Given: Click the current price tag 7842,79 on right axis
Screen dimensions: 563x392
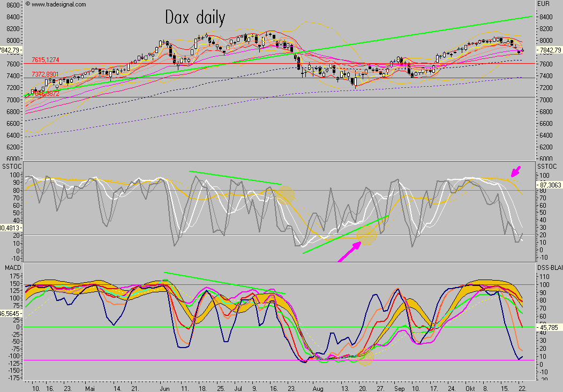Looking at the screenshot, I should point(549,50).
